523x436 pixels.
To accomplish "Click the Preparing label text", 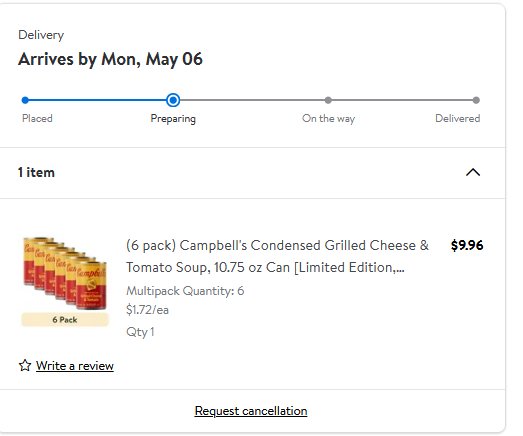I will [173, 119].
